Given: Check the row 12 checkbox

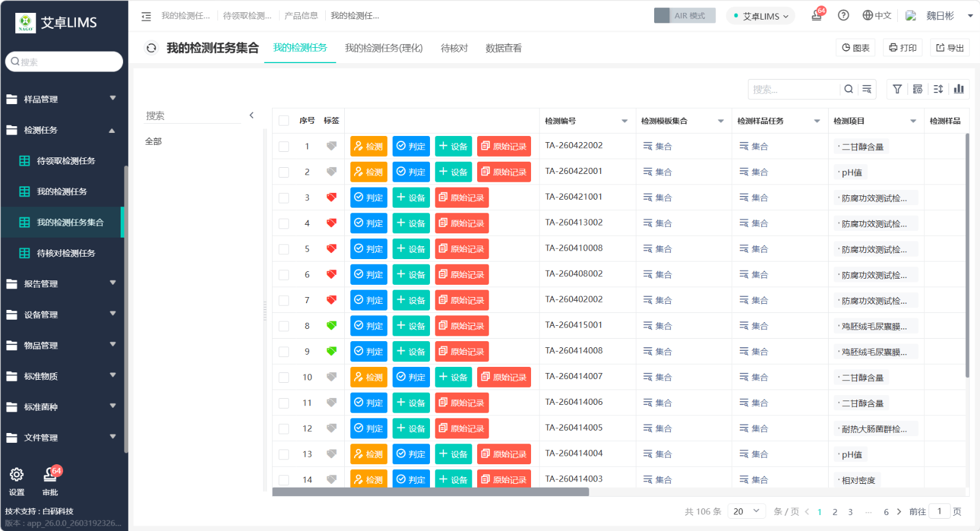Looking at the screenshot, I should (x=284, y=429).
